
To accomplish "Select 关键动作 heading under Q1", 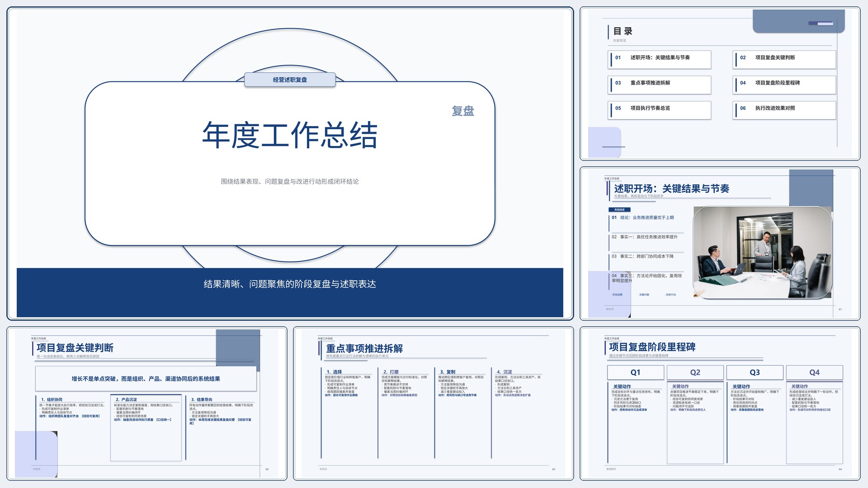I will click(x=622, y=387).
